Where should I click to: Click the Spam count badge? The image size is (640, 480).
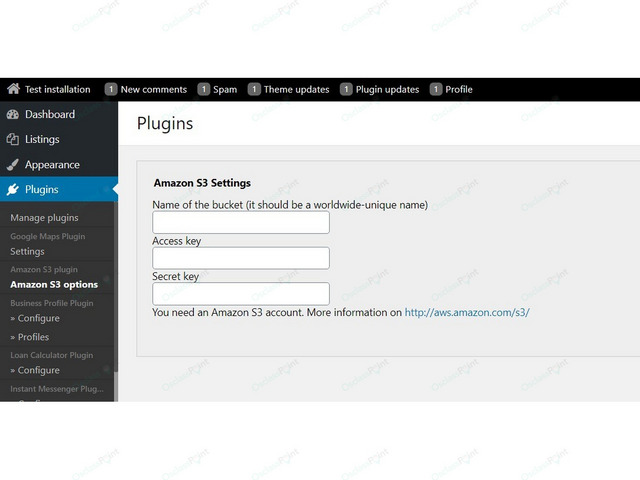(203, 89)
